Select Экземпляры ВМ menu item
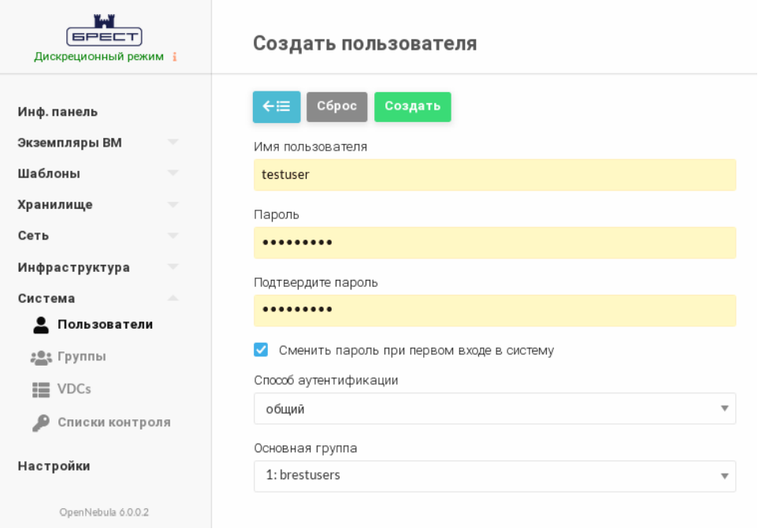Image resolution: width=784 pixels, height=532 pixels. click(69, 143)
